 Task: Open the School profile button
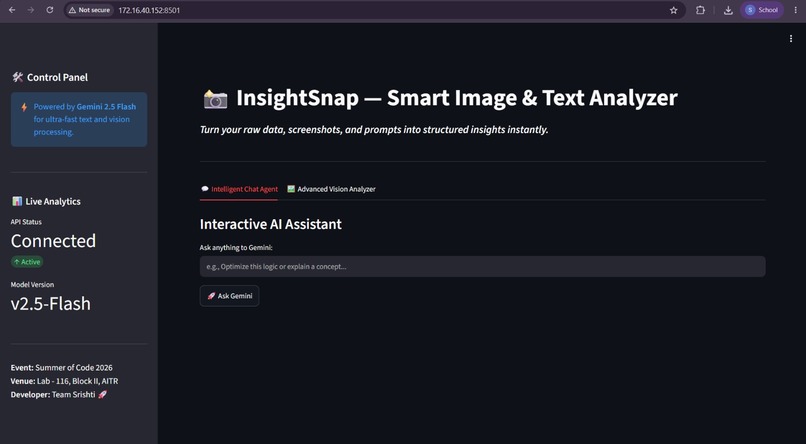click(x=762, y=10)
